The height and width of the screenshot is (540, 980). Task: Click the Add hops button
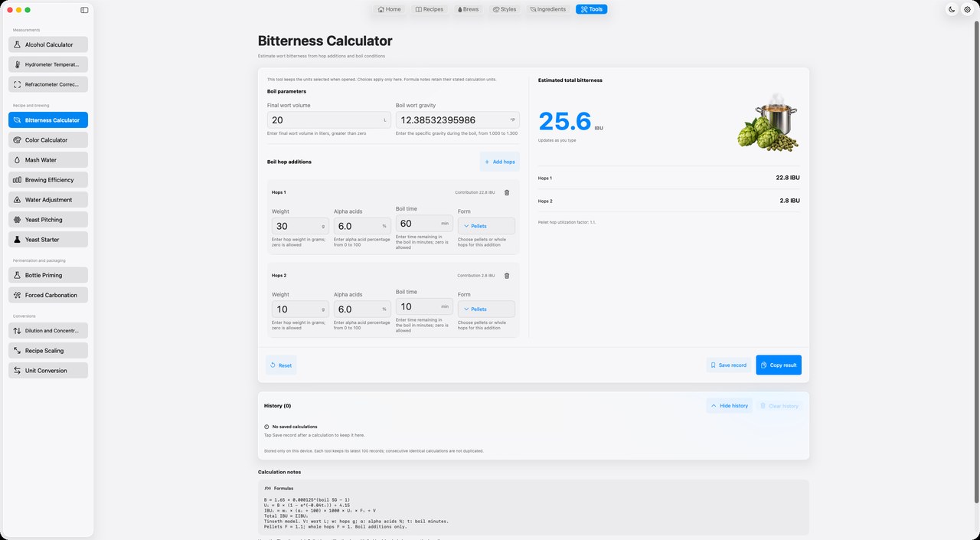(500, 162)
